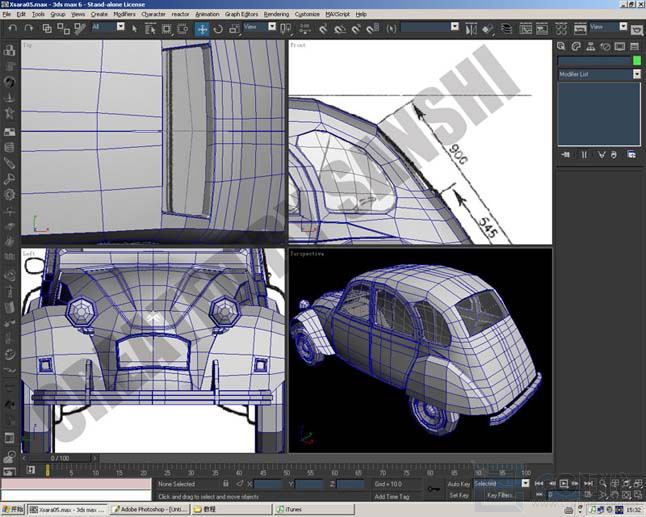Click the object name field
This screenshot has width=646, height=517.
[595, 61]
